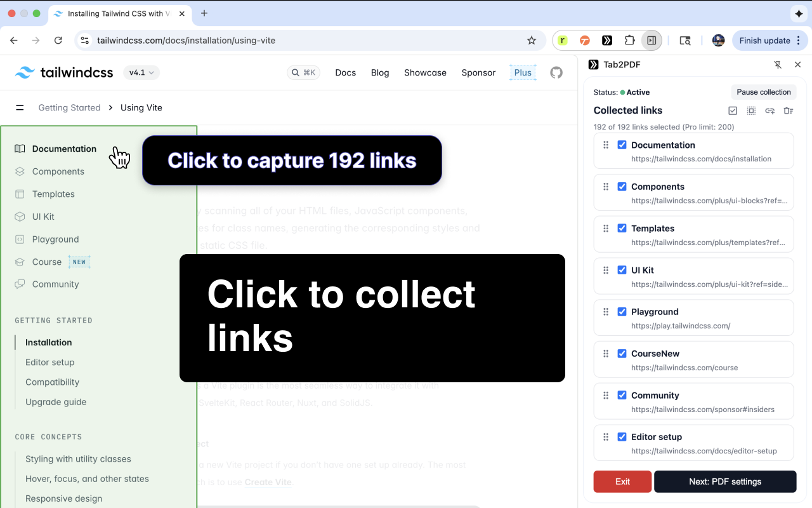The width and height of the screenshot is (812, 508).
Task: Open the v4.1 version dropdown
Action: coord(141,72)
